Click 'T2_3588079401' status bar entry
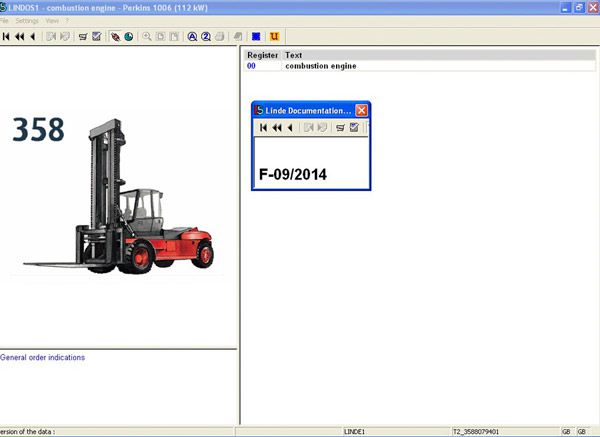This screenshot has width=600, height=437. coord(476,432)
